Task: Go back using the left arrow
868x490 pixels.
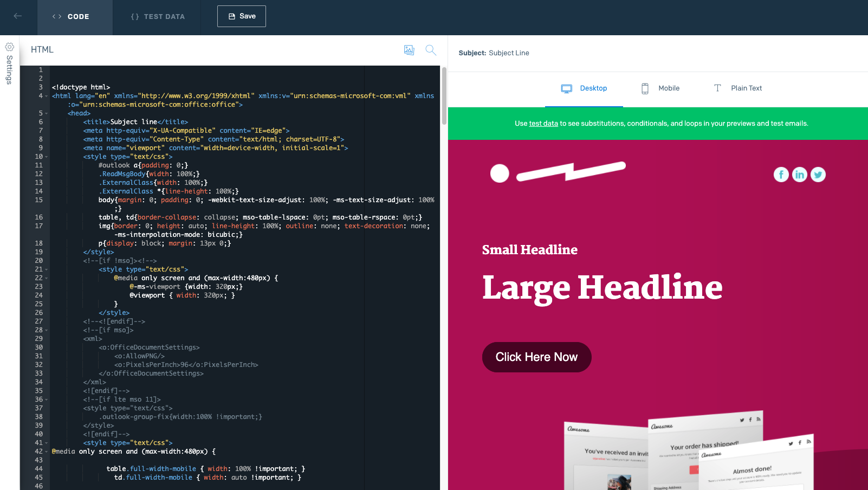Action: pyautogui.click(x=18, y=16)
